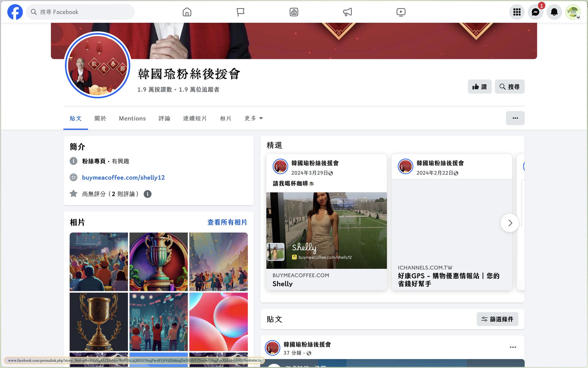
Task: Open the Ads megaphone icon
Action: (x=347, y=12)
